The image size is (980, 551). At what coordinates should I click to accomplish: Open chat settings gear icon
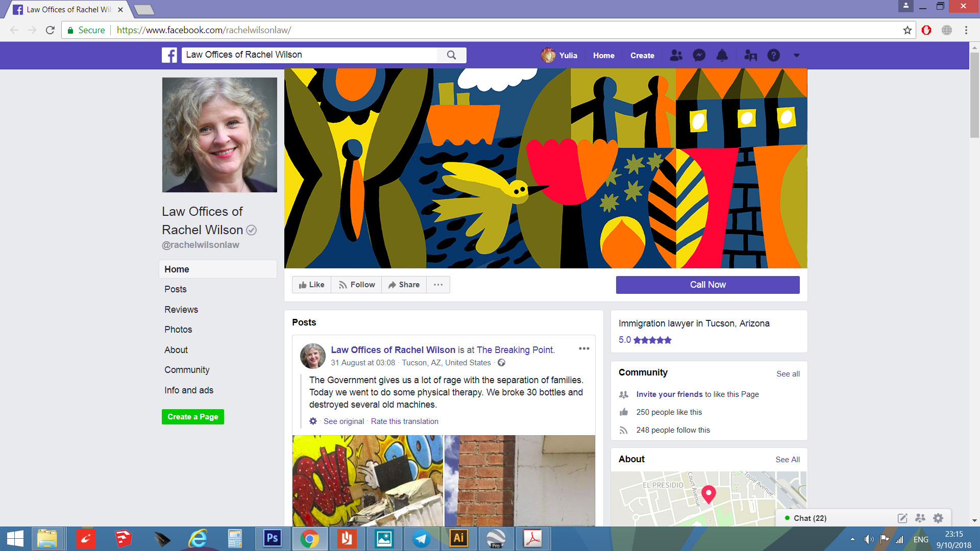coord(938,518)
